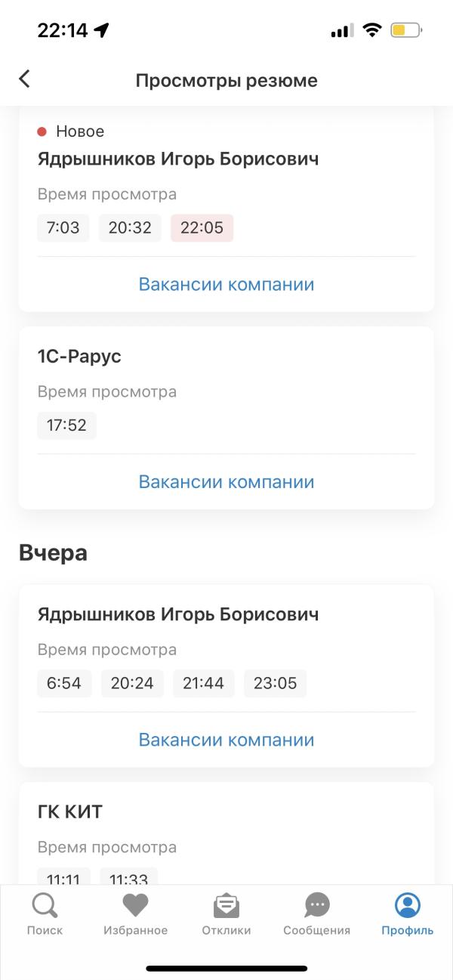Open Вакансии компании in yesterday's Ядрышников card
Viewport: 453px width, 980px height.
point(226,739)
